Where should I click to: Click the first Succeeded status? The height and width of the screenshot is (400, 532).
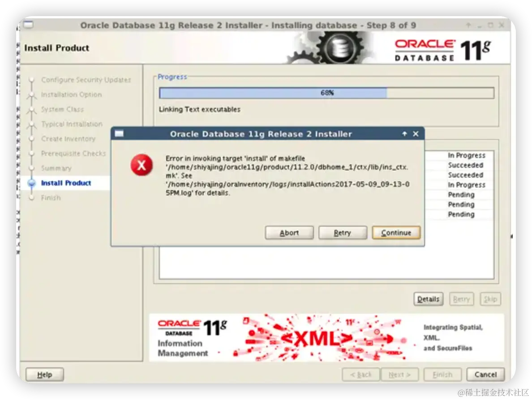[x=466, y=165]
